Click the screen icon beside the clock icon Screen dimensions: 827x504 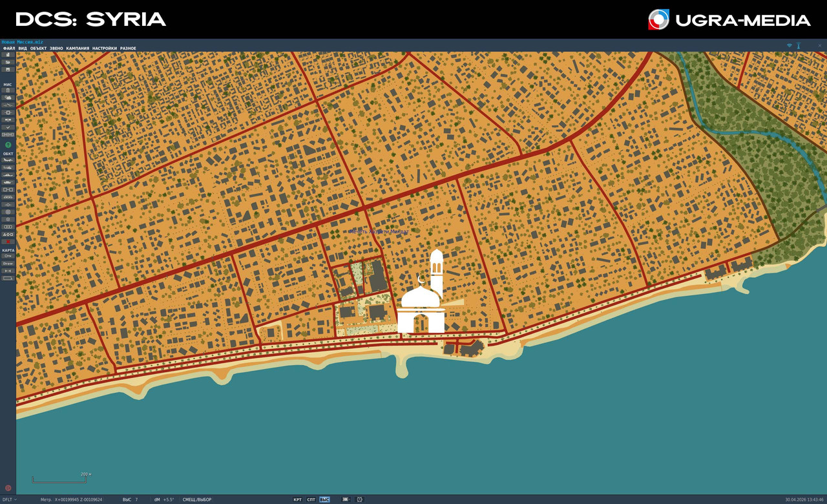[346, 499]
